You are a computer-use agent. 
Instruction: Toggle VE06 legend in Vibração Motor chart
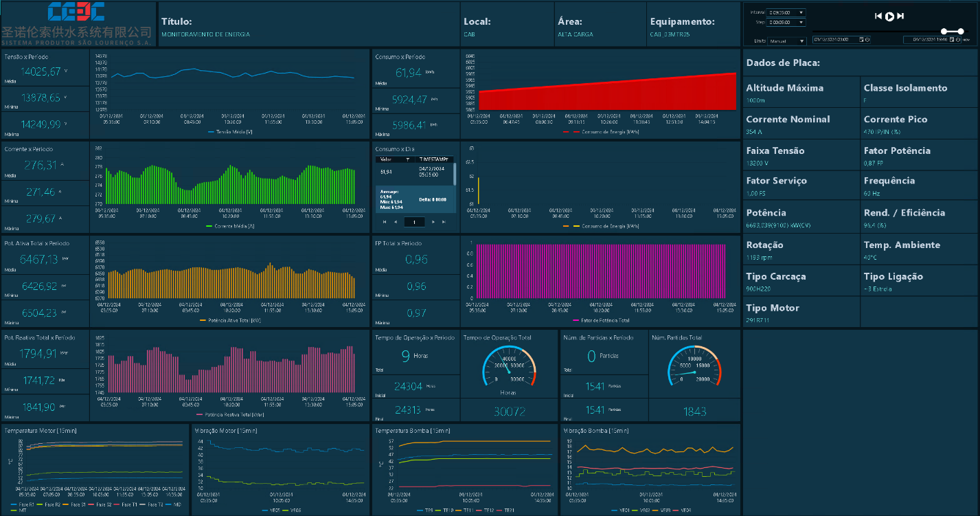point(292,510)
